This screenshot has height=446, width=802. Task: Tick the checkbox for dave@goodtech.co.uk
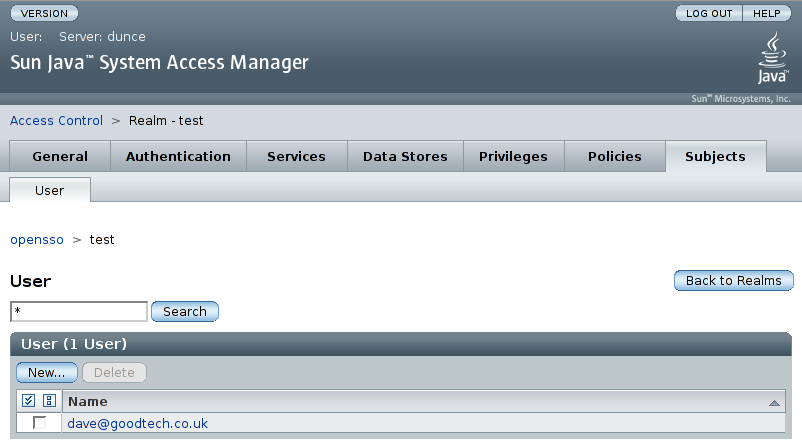click(x=39, y=423)
